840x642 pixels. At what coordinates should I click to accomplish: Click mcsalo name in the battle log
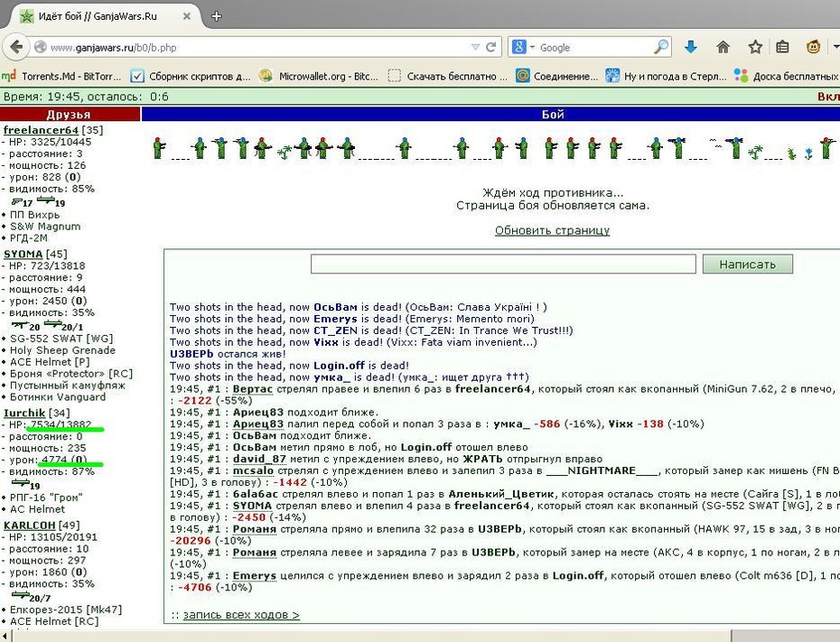[x=253, y=471]
